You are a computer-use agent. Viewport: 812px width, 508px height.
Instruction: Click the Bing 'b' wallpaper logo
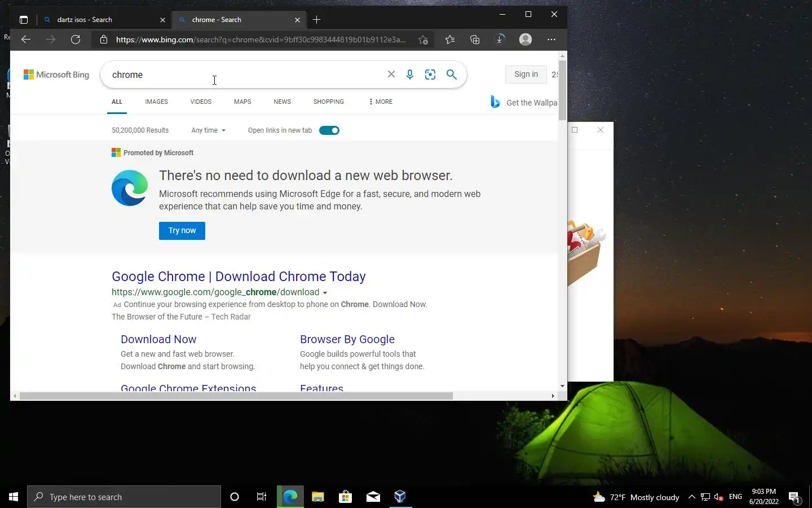[495, 102]
